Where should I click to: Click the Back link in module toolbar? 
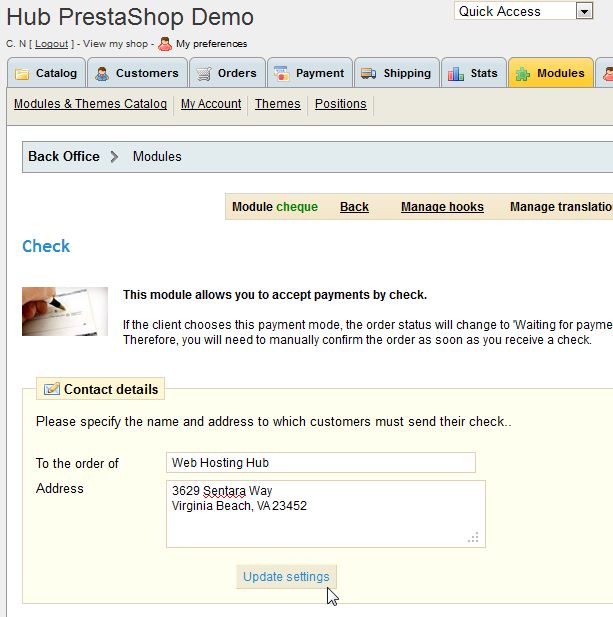(354, 207)
